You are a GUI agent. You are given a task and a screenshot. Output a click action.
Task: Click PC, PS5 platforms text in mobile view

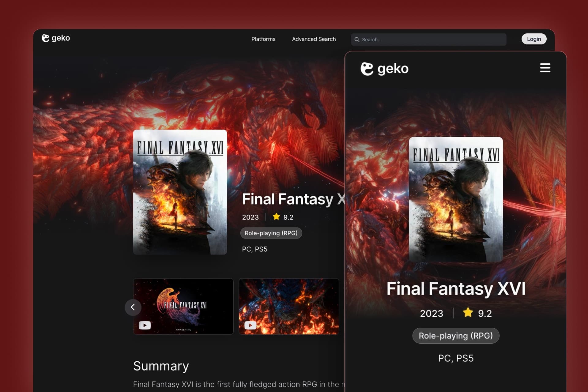(x=456, y=358)
